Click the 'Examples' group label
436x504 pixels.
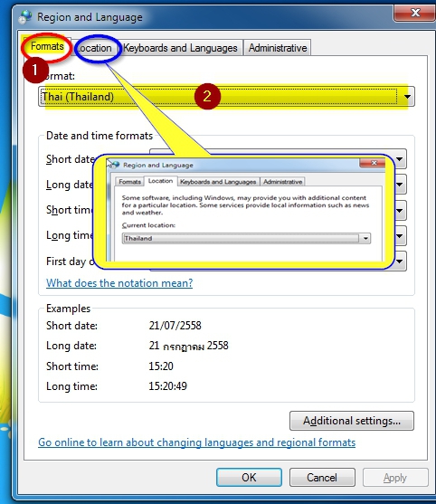point(68,309)
